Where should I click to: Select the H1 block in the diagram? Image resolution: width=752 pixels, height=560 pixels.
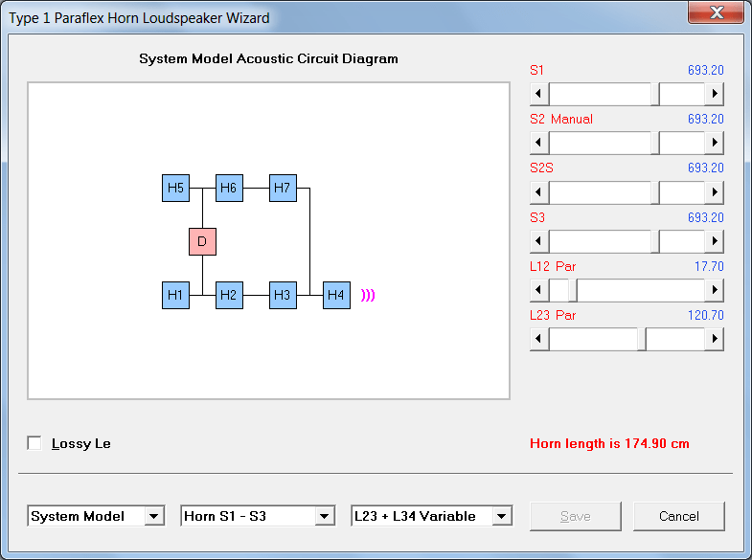175,295
